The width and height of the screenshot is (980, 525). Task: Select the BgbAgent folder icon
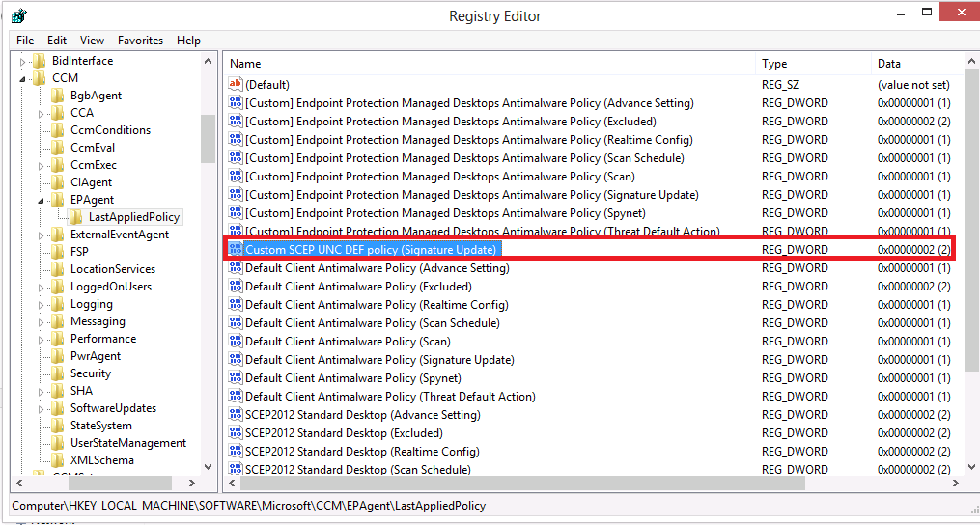click(58, 96)
